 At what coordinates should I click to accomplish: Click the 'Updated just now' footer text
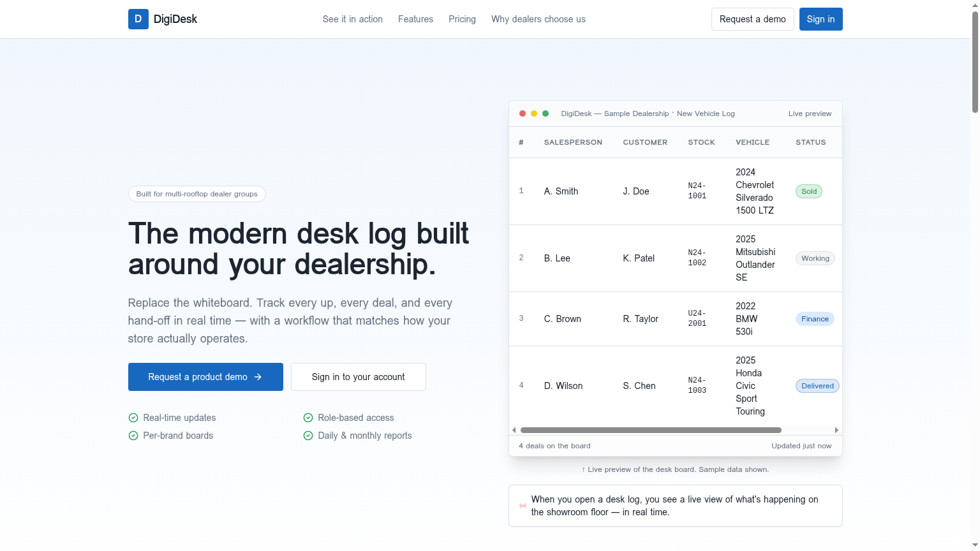(801, 446)
